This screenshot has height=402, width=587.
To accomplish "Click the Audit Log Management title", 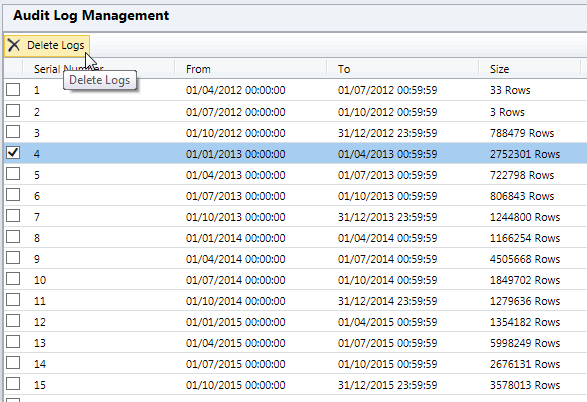I will [91, 15].
